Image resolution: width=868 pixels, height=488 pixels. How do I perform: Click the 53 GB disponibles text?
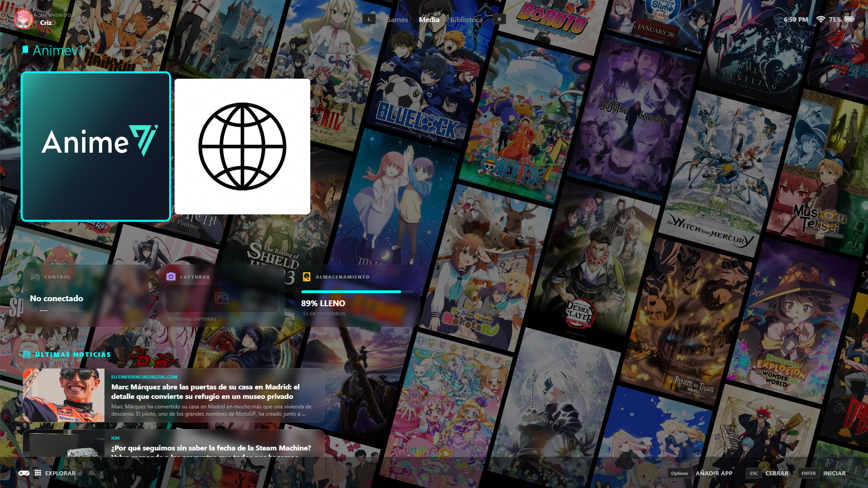pyautogui.click(x=324, y=313)
